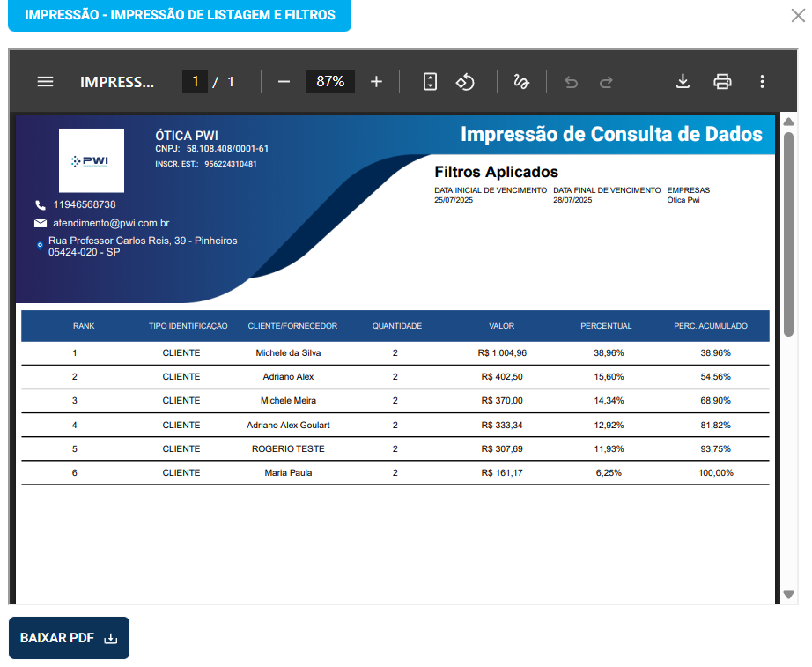Image resolution: width=812 pixels, height=667 pixels.
Task: Close the print dialog with X
Action: [x=798, y=14]
